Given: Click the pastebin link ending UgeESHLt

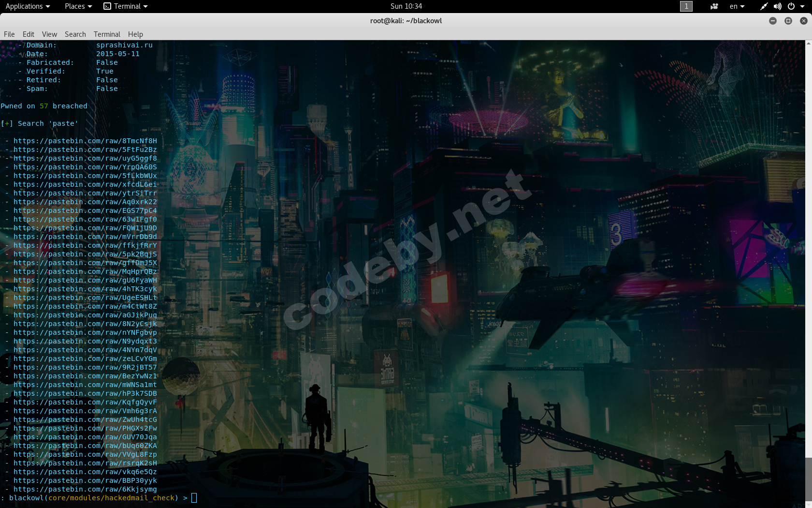Looking at the screenshot, I should click(x=85, y=298).
